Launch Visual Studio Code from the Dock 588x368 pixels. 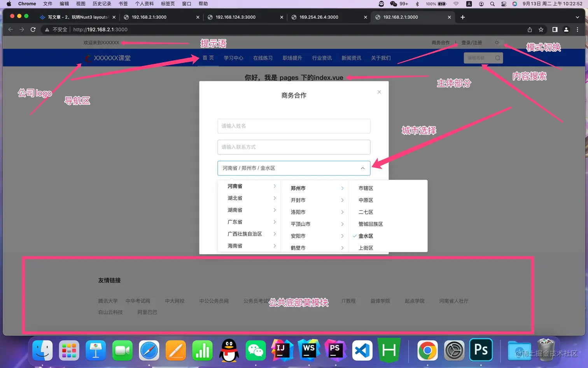pos(362,350)
